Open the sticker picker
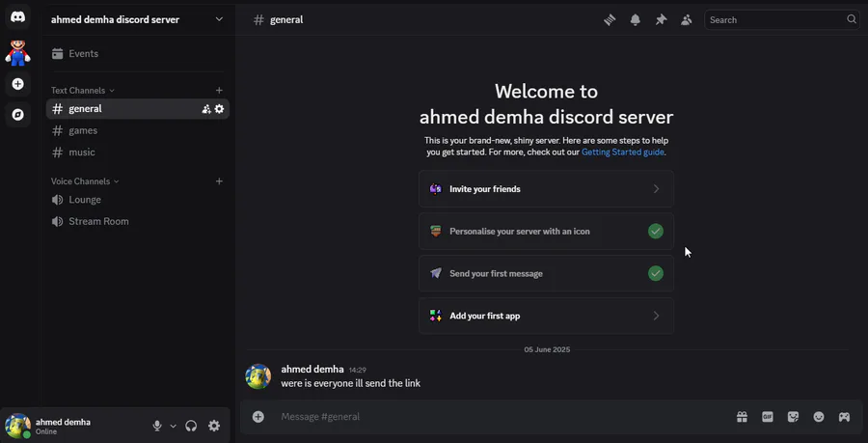868x443 pixels. click(793, 417)
